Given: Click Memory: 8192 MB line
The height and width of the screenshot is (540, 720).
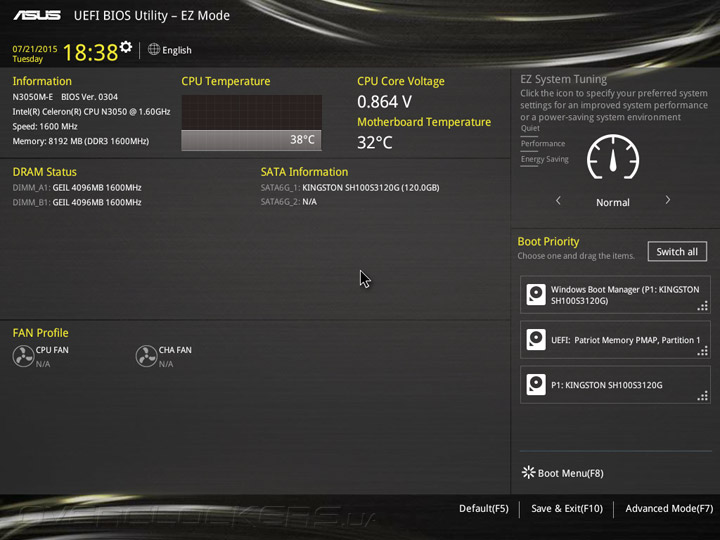Looking at the screenshot, I should 81,141.
